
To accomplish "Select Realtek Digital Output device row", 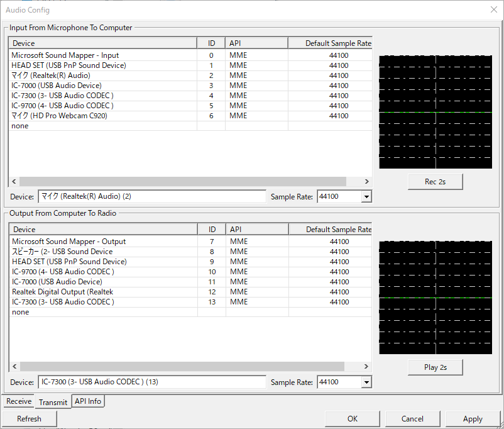I will [190, 292].
